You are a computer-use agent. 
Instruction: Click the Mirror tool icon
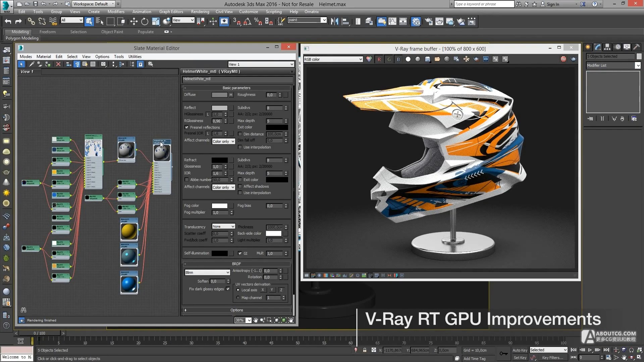(334, 21)
